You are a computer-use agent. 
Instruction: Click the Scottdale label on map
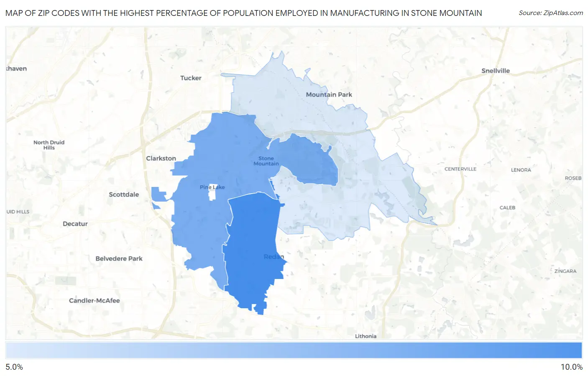pyautogui.click(x=124, y=194)
